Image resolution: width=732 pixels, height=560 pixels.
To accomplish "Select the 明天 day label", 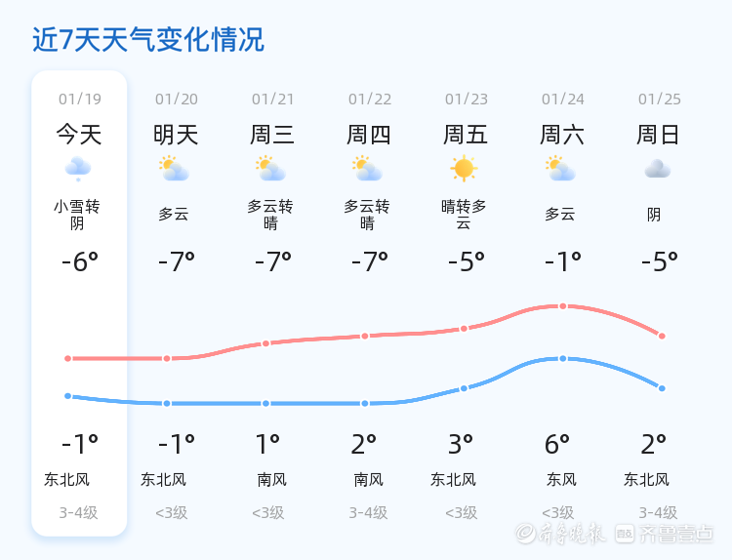I will coord(176,135).
